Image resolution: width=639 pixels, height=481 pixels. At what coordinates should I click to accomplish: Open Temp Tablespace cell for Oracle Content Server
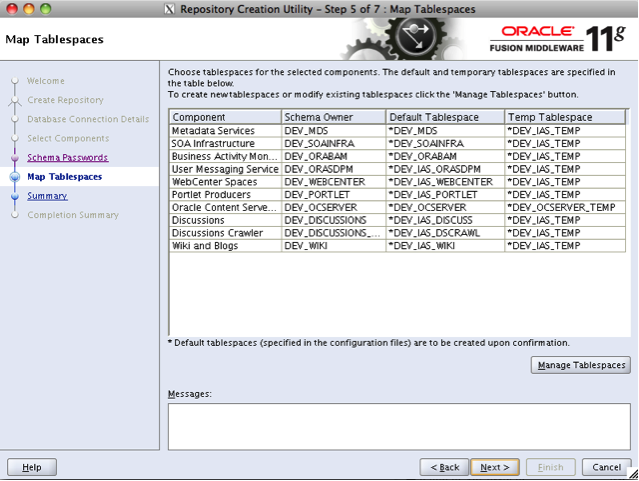pos(566,208)
